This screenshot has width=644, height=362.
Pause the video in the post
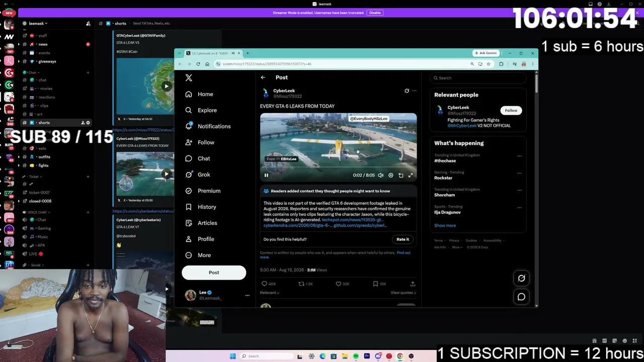click(x=266, y=175)
